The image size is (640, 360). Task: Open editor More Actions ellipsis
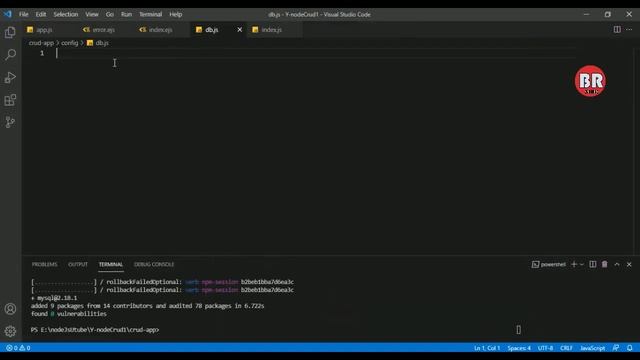click(629, 29)
